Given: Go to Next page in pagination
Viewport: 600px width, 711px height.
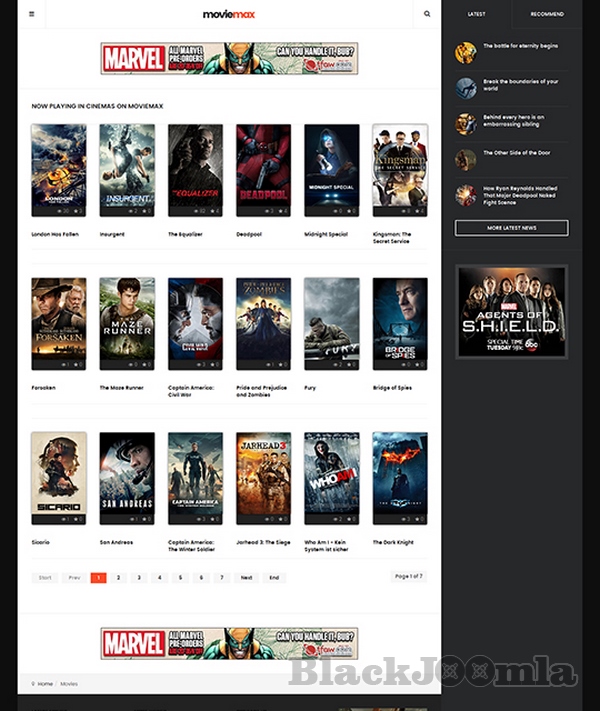Looking at the screenshot, I should click(x=246, y=578).
